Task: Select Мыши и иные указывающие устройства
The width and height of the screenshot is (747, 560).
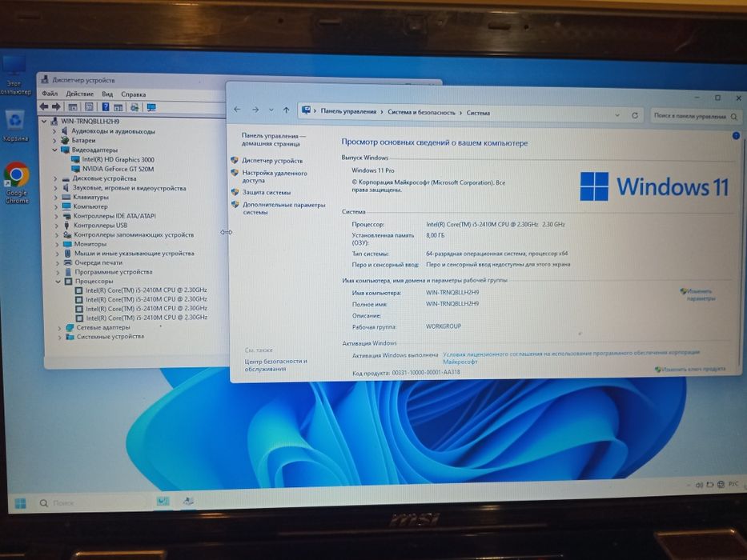Action: pos(135,254)
